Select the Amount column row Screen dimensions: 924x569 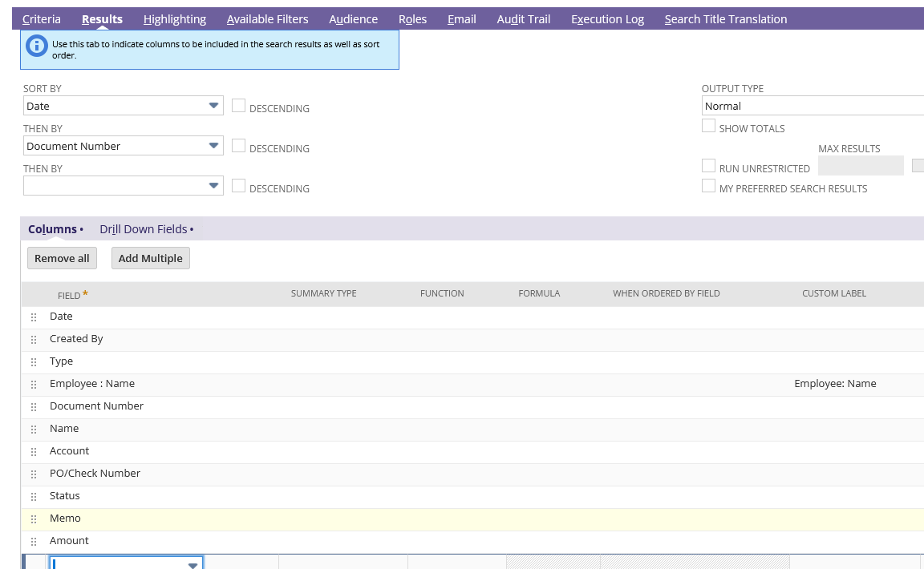point(472,541)
